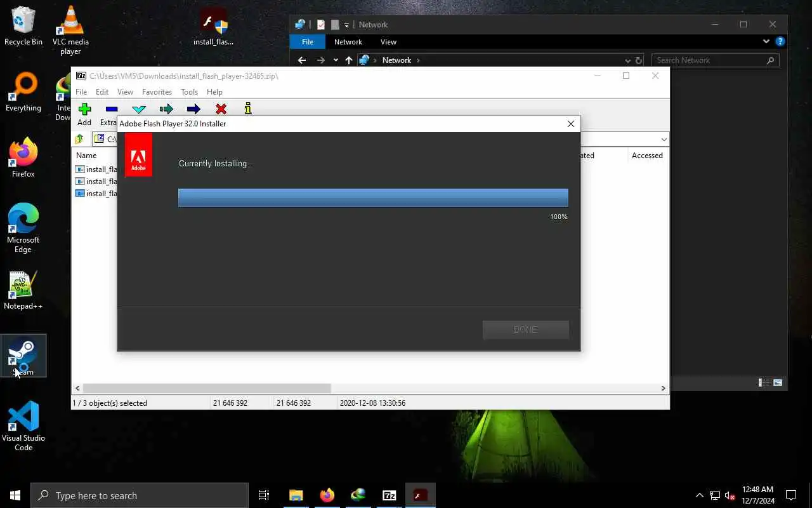Select VLC media player desktop icon

point(70,30)
